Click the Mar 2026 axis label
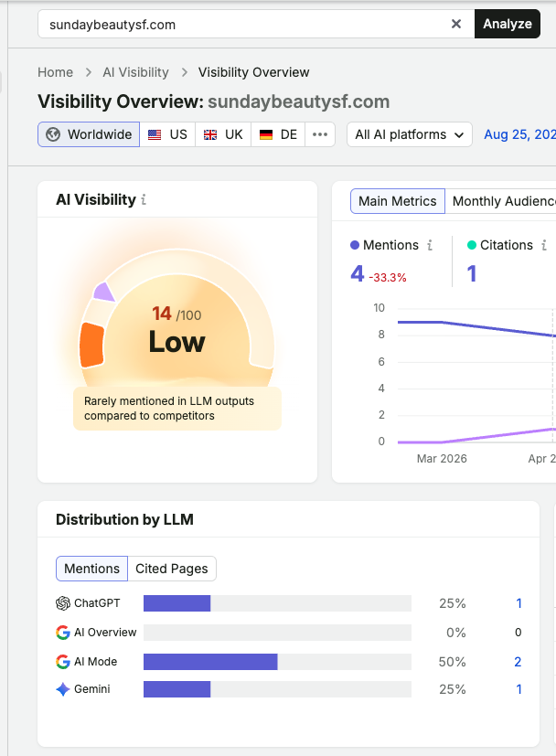Viewport: 556px width, 756px height. (442, 459)
